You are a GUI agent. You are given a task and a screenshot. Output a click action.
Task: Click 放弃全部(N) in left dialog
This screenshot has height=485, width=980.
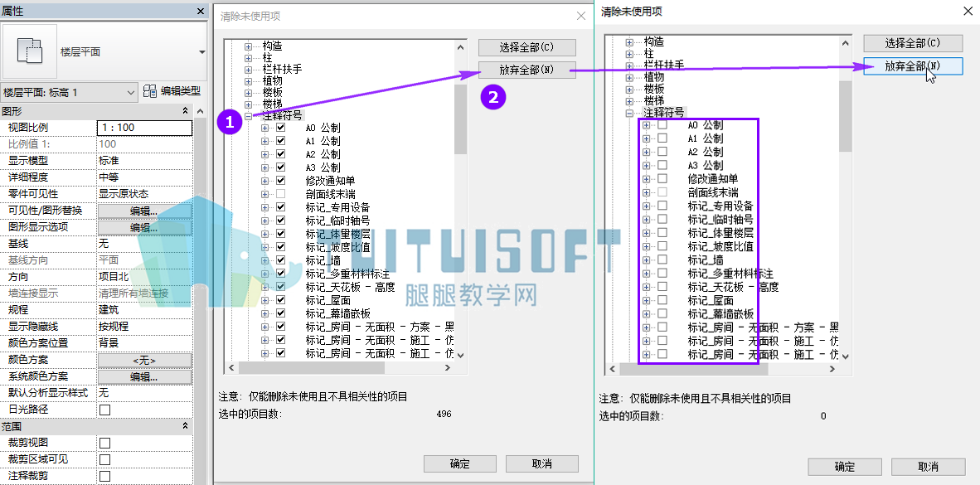[x=526, y=70]
